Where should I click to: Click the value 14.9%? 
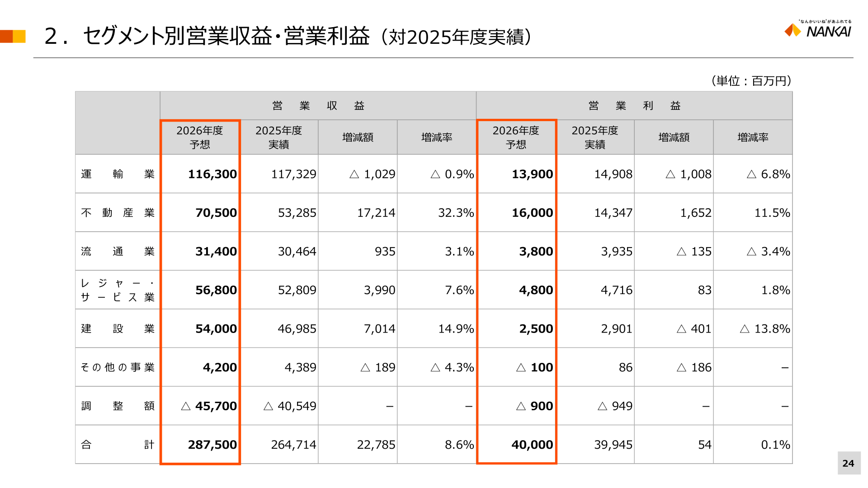456,328
